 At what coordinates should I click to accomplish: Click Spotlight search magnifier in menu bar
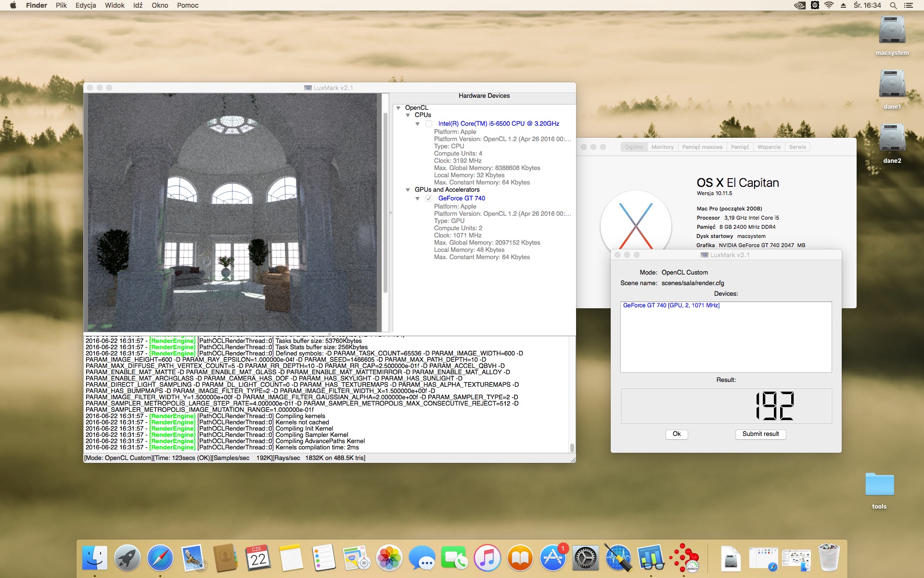click(x=893, y=5)
